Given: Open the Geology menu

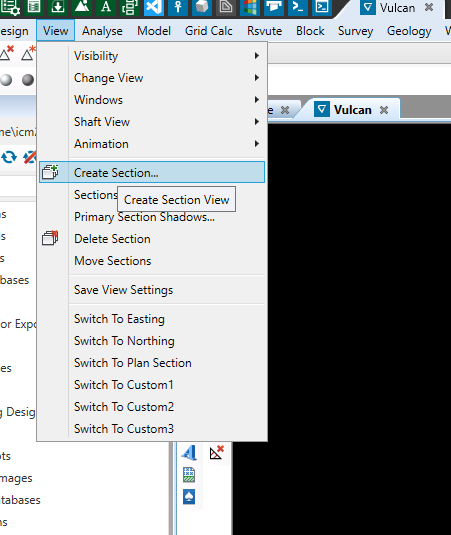Looking at the screenshot, I should (x=409, y=31).
